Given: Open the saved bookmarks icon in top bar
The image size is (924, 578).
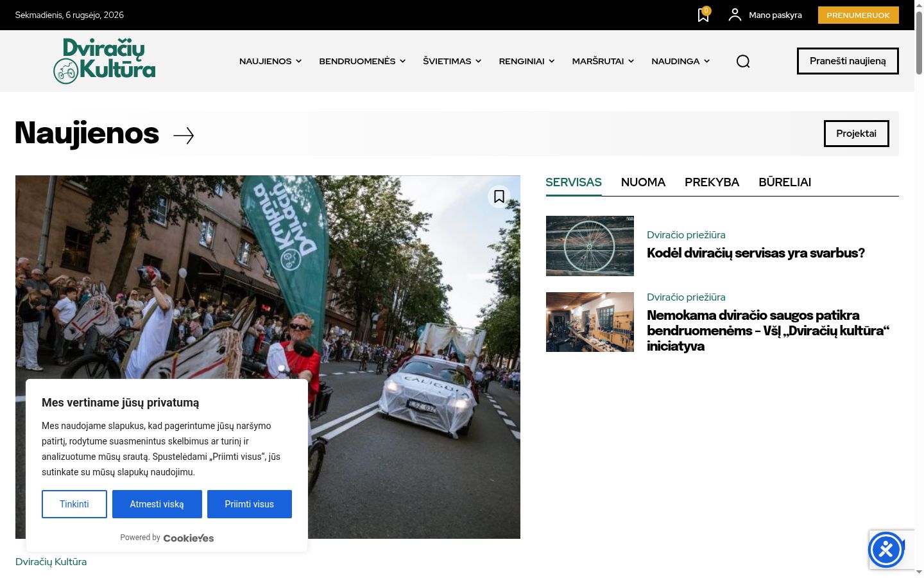Looking at the screenshot, I should [703, 15].
